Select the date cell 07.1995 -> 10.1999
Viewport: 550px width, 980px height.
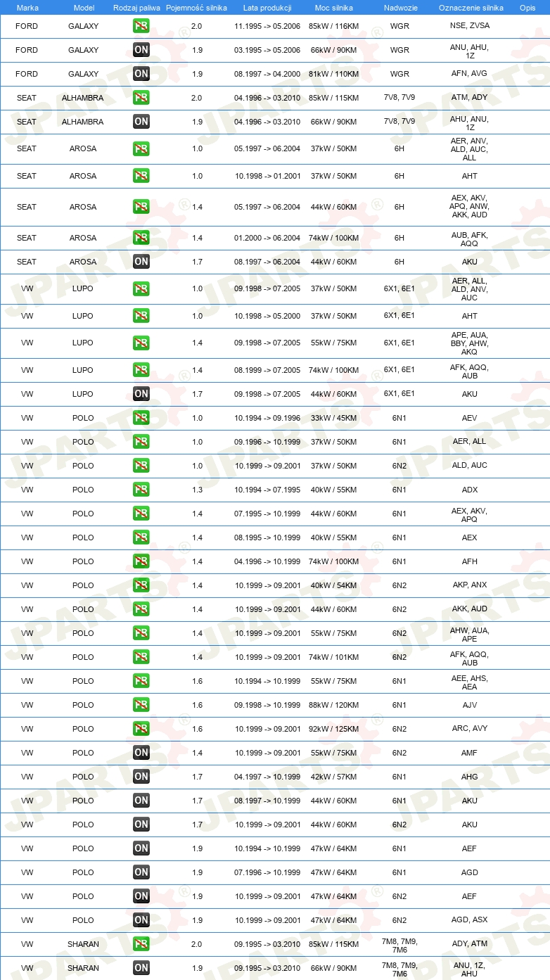coord(267,514)
